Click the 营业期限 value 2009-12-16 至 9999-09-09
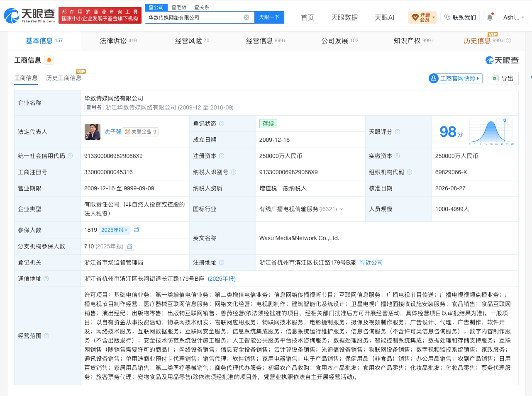Image resolution: width=532 pixels, height=396 pixels. click(119, 188)
